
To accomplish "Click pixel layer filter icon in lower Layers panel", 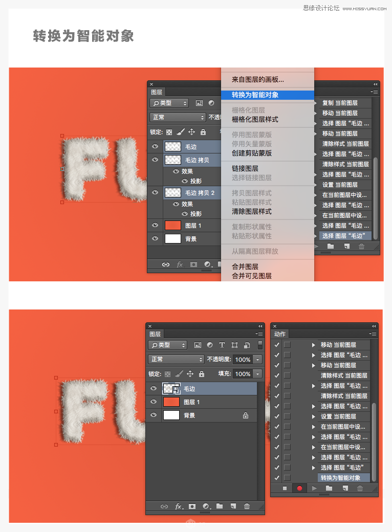I will (198, 345).
